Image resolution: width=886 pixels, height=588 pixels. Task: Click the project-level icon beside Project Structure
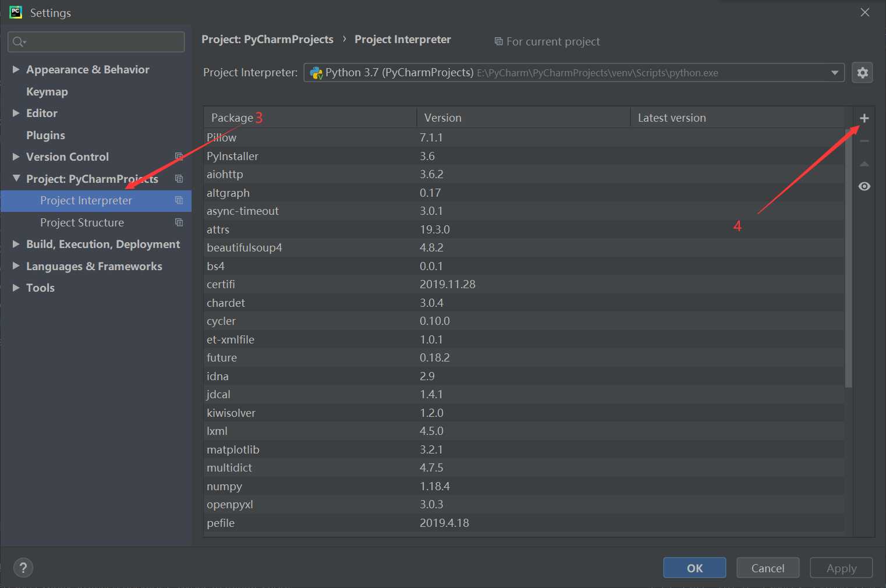[x=179, y=222]
